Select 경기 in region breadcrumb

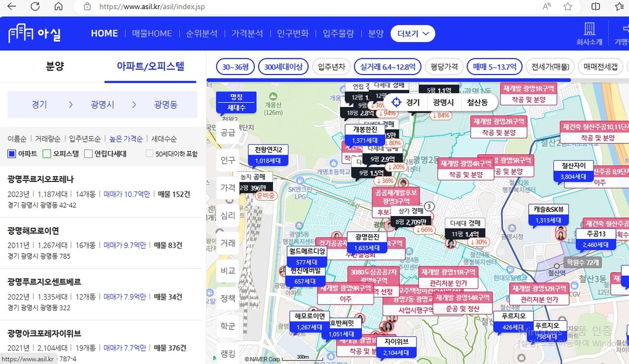point(39,105)
